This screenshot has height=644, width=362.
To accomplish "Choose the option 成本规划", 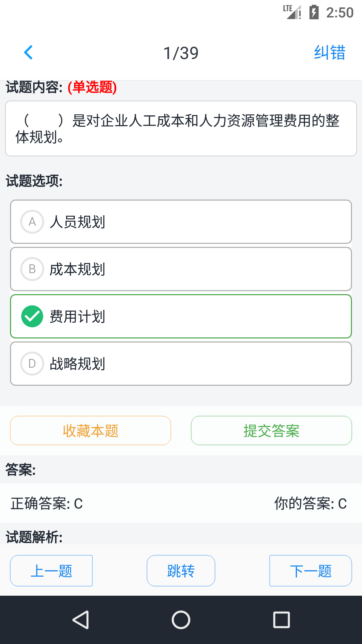I will 78,269.
